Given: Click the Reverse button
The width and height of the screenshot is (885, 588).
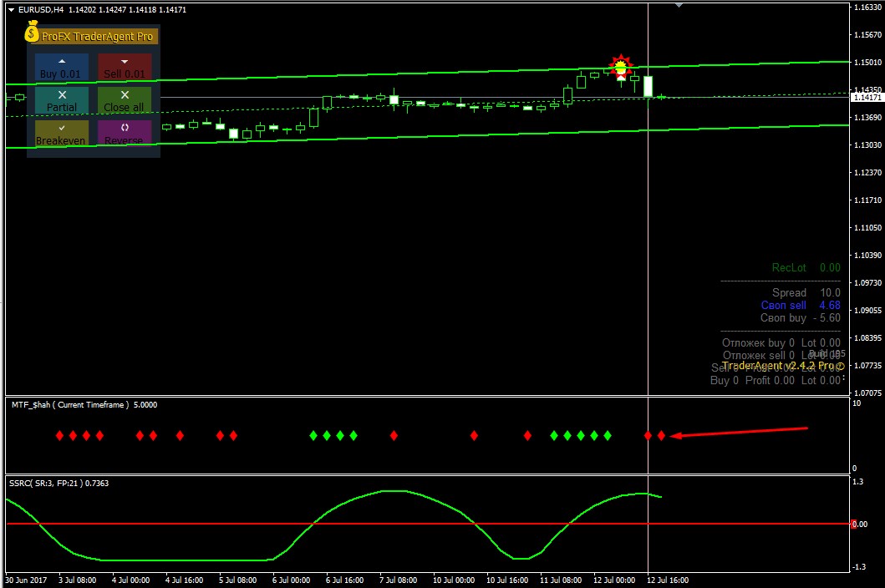Looking at the screenshot, I should coord(125,133).
